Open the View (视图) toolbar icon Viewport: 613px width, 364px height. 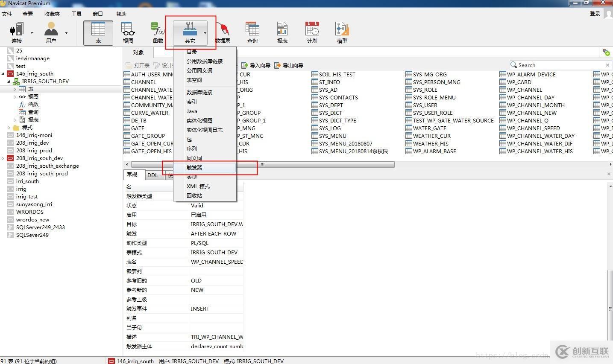point(128,33)
